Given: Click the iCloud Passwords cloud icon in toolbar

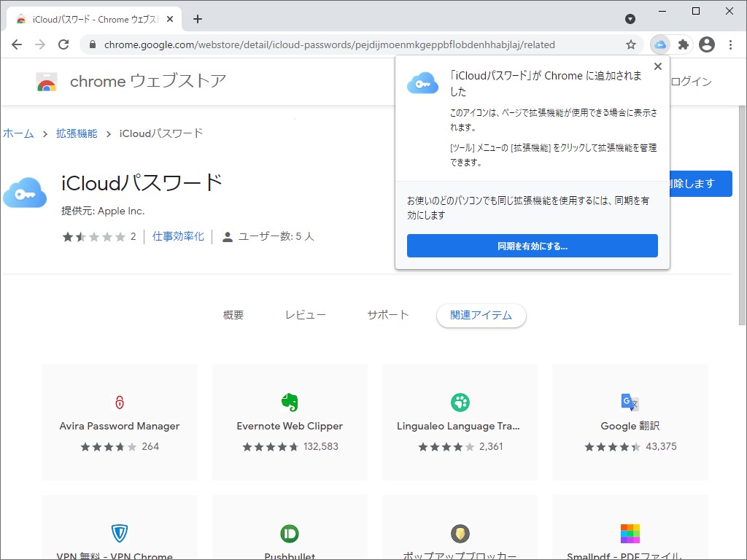Looking at the screenshot, I should click(x=660, y=44).
